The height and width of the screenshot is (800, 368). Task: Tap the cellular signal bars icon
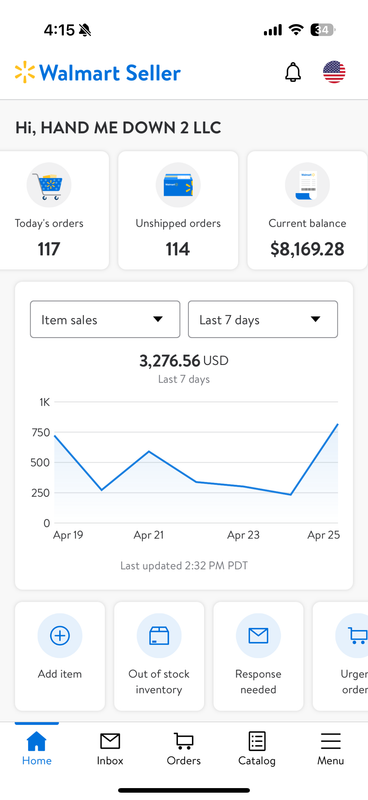(273, 31)
